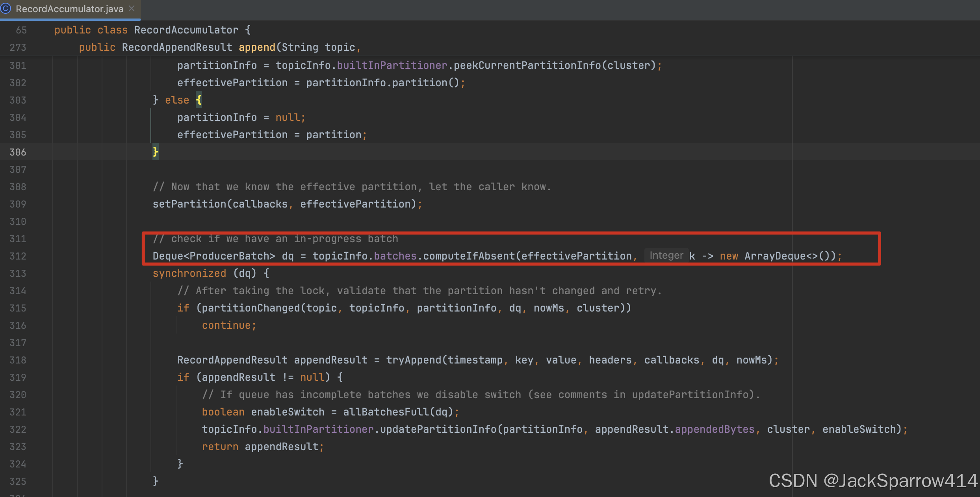Click the tryAppend method call
Image resolution: width=980 pixels, height=497 pixels.
(414, 360)
